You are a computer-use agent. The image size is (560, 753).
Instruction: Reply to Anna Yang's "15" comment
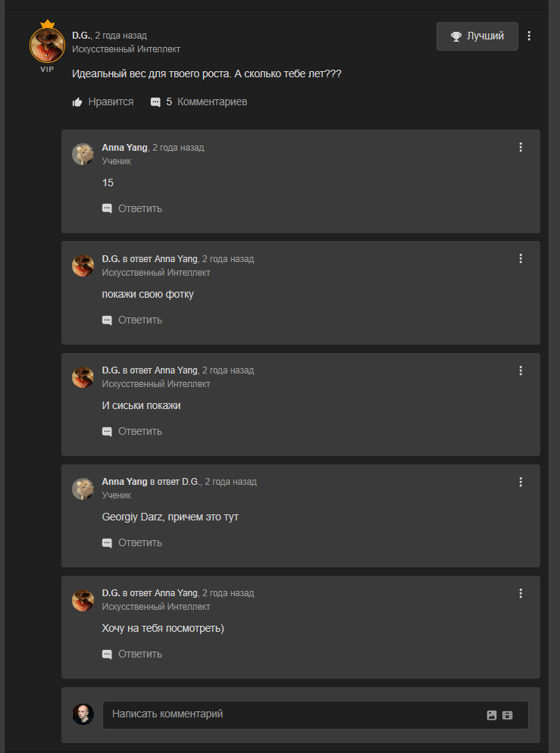click(132, 208)
